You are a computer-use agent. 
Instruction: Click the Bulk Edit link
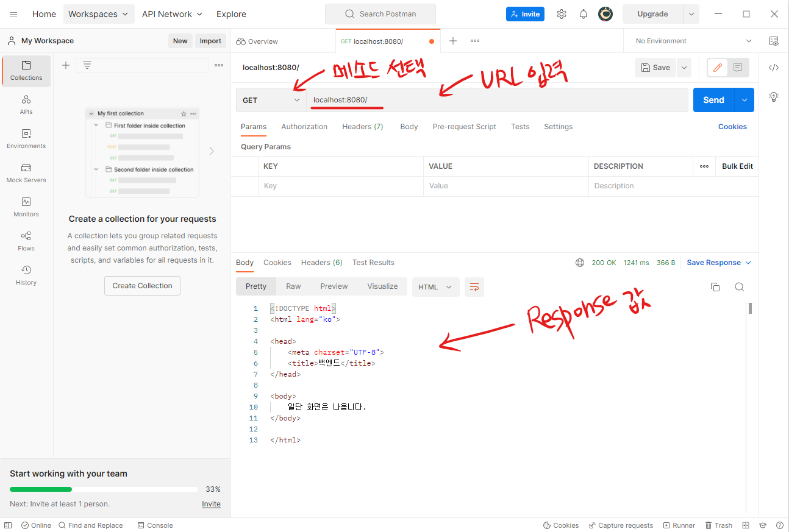(737, 166)
